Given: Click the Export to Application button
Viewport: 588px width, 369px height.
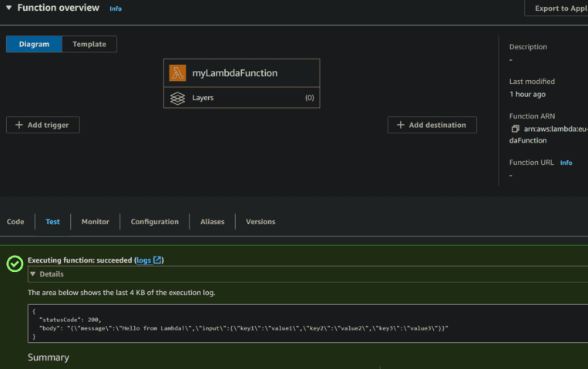Looking at the screenshot, I should pyautogui.click(x=556, y=8).
